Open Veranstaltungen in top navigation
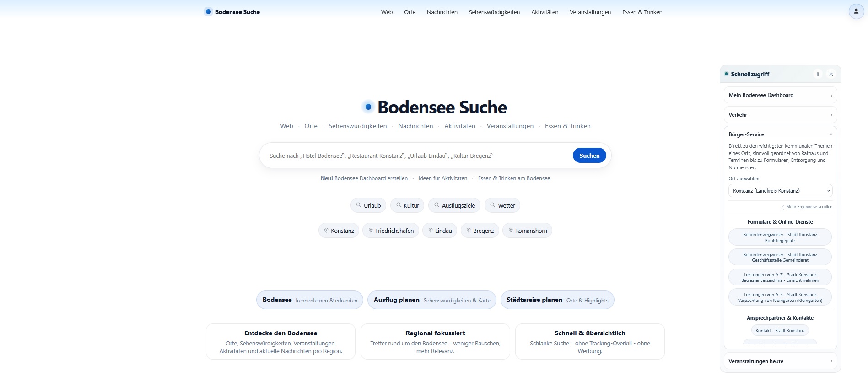The width and height of the screenshot is (868, 387). (590, 12)
